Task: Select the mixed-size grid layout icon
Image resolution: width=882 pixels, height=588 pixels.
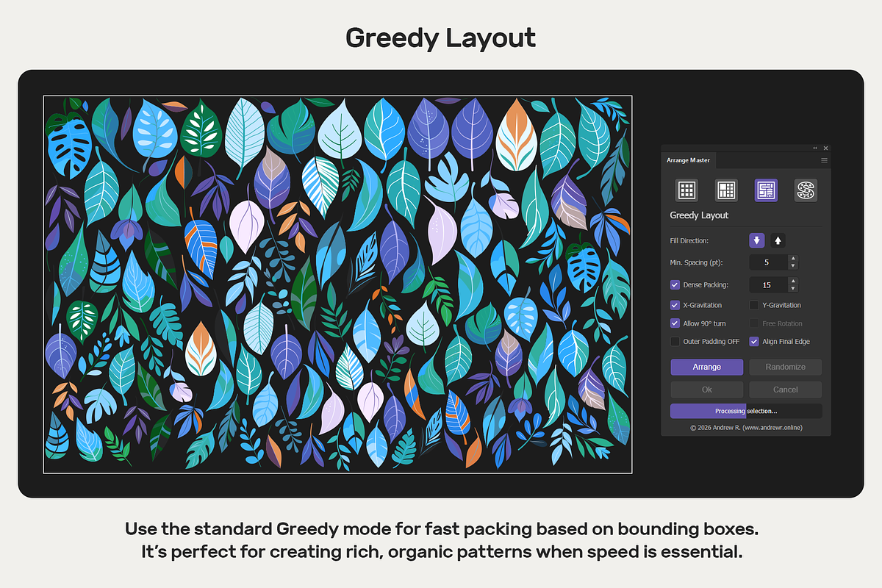Action: (726, 190)
